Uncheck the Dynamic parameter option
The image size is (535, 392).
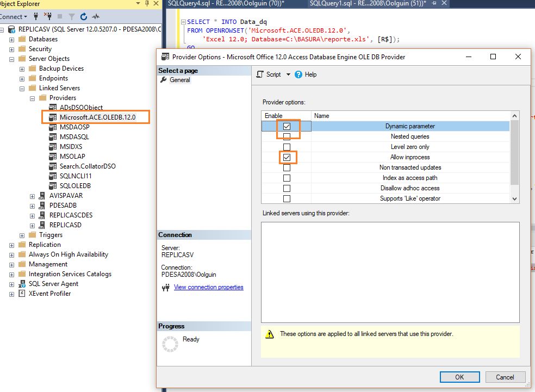[x=285, y=126]
